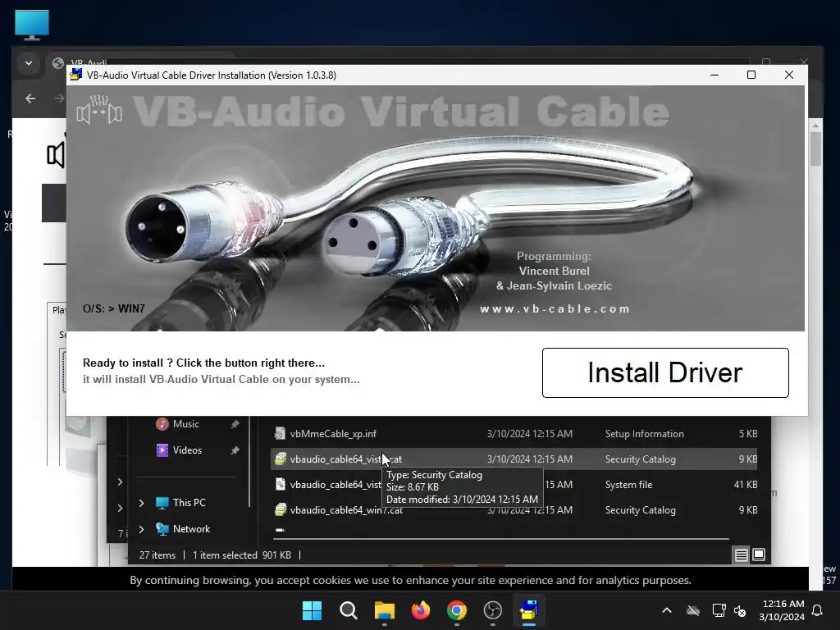Click the System file type cell
This screenshot has height=630, width=840.
628,485
